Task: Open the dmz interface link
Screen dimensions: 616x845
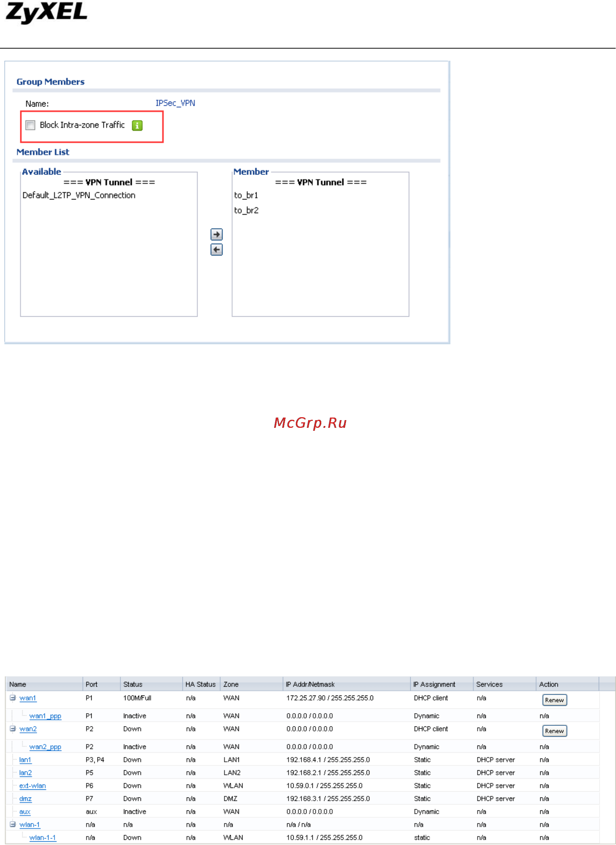Action: 25,799
